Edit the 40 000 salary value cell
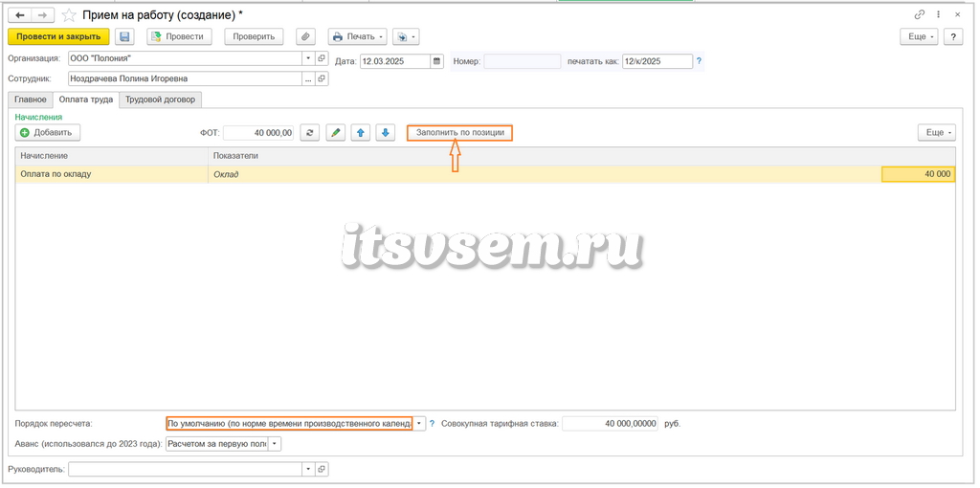The height and width of the screenshot is (488, 980). coord(918,174)
